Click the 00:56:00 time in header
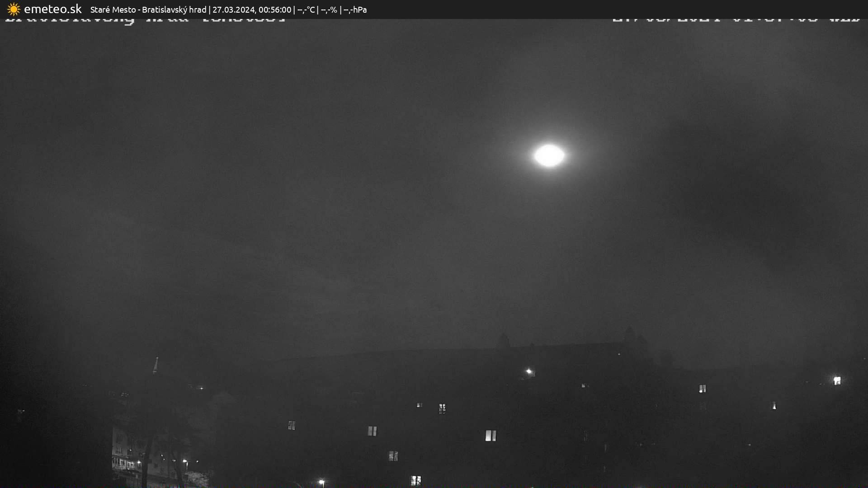Image resolution: width=868 pixels, height=488 pixels. [x=275, y=9]
